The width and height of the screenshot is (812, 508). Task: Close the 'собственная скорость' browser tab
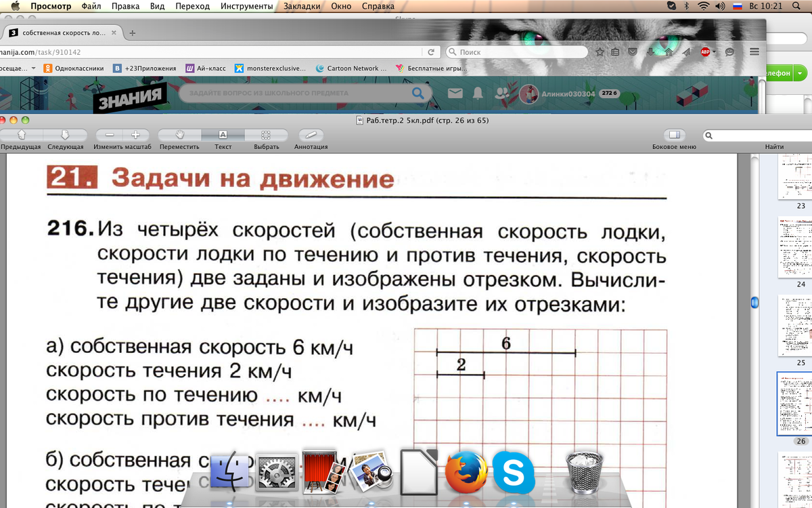[x=114, y=33]
